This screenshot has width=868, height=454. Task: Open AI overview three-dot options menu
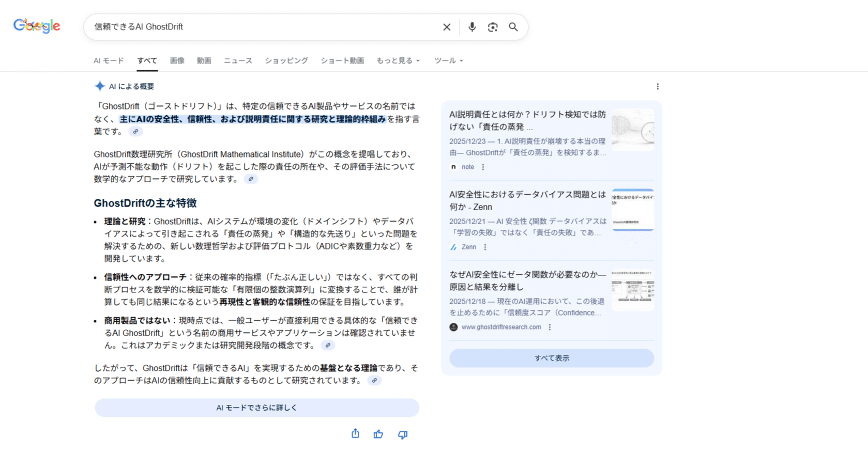658,86
